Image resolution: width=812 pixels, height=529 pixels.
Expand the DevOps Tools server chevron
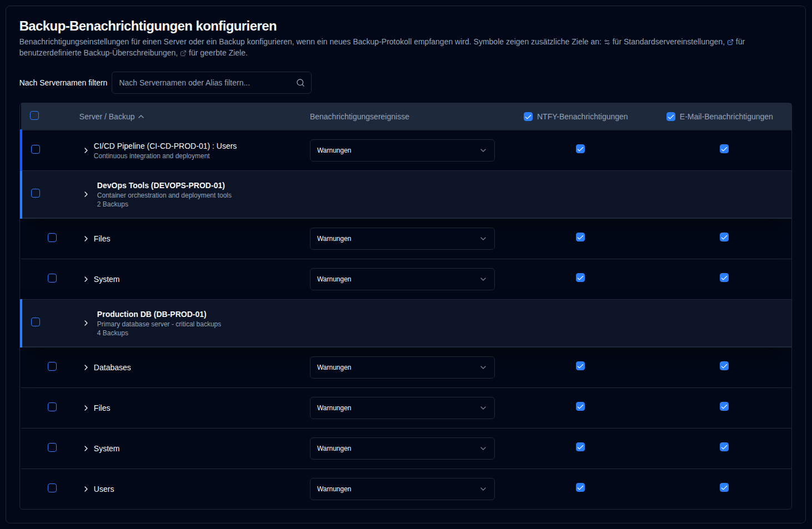86,194
